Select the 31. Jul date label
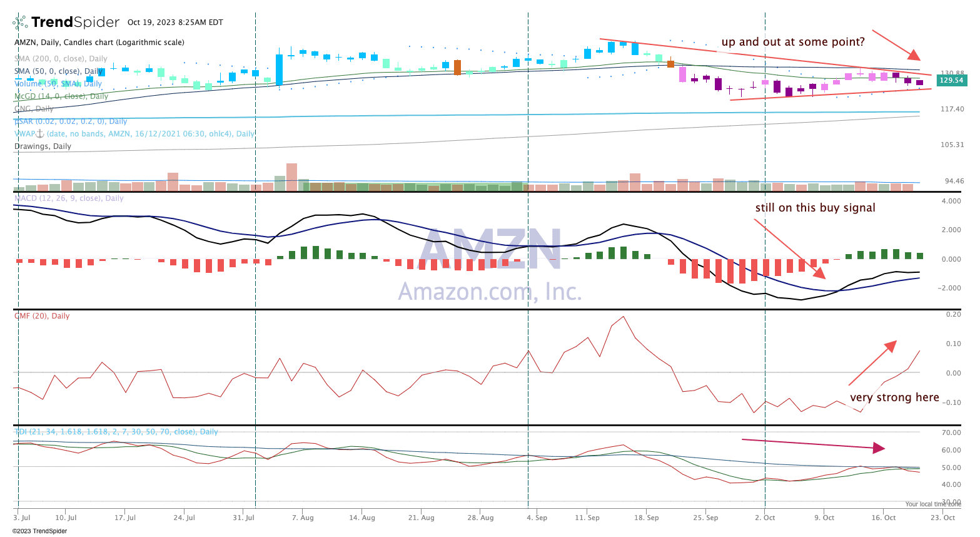Viewport: 980px width, 537px height. (x=243, y=518)
